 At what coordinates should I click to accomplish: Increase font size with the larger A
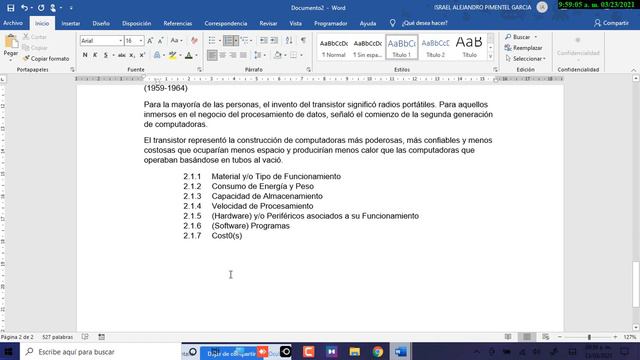click(x=150, y=41)
